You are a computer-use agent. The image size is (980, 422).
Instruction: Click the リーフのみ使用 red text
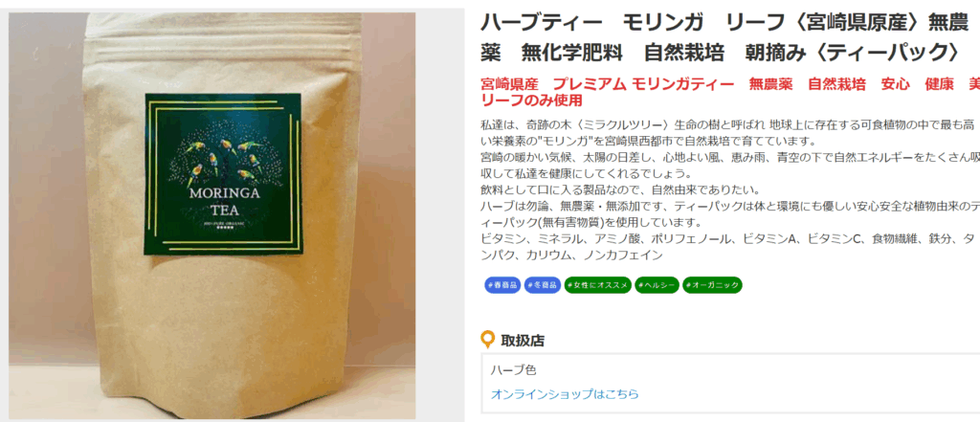point(531,100)
